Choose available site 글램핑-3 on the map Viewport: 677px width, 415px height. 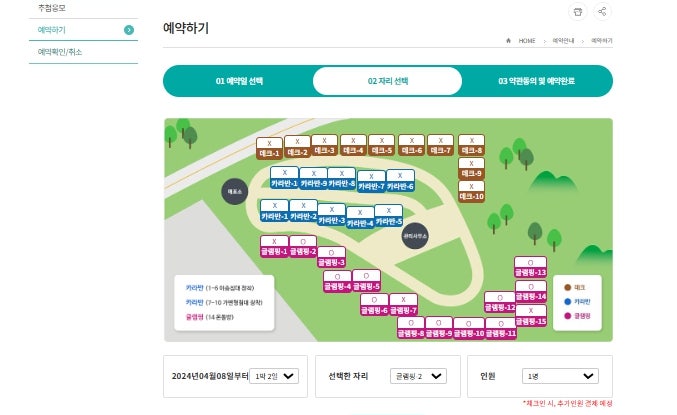coord(331,257)
